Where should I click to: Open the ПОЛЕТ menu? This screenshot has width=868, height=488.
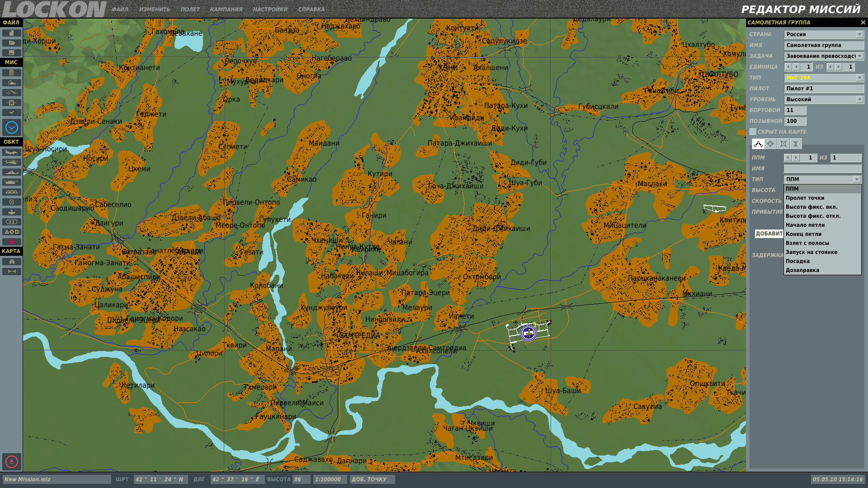[x=190, y=9]
